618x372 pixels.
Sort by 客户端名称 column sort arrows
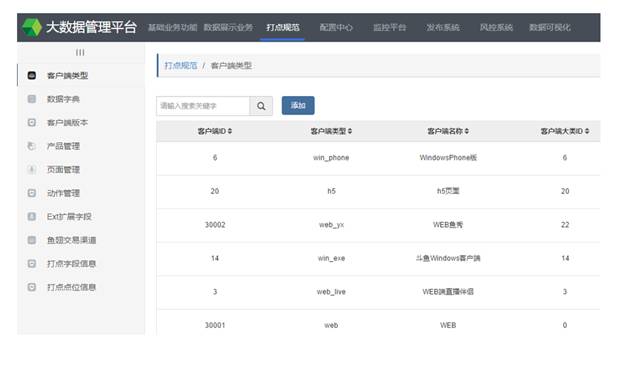(x=467, y=131)
